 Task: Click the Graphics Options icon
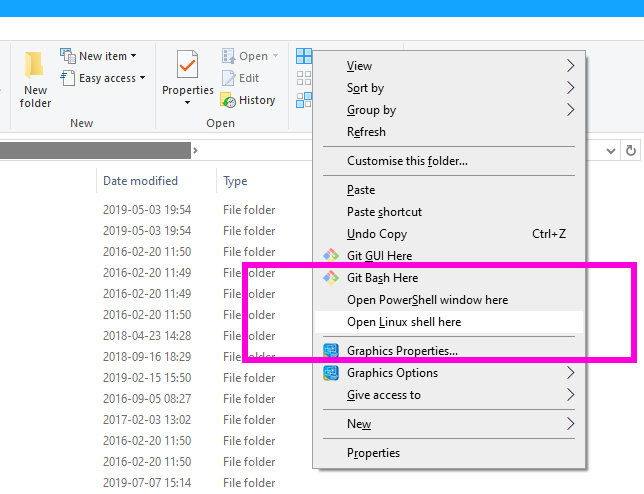(331, 373)
